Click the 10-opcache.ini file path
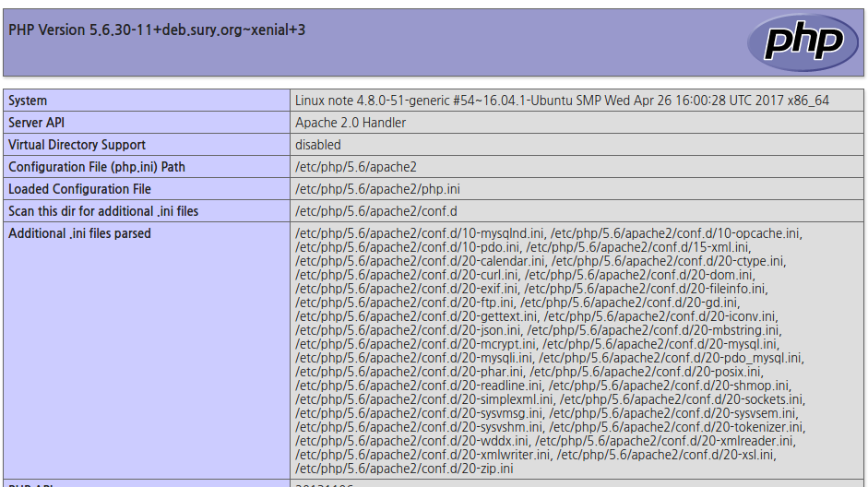 coord(675,233)
